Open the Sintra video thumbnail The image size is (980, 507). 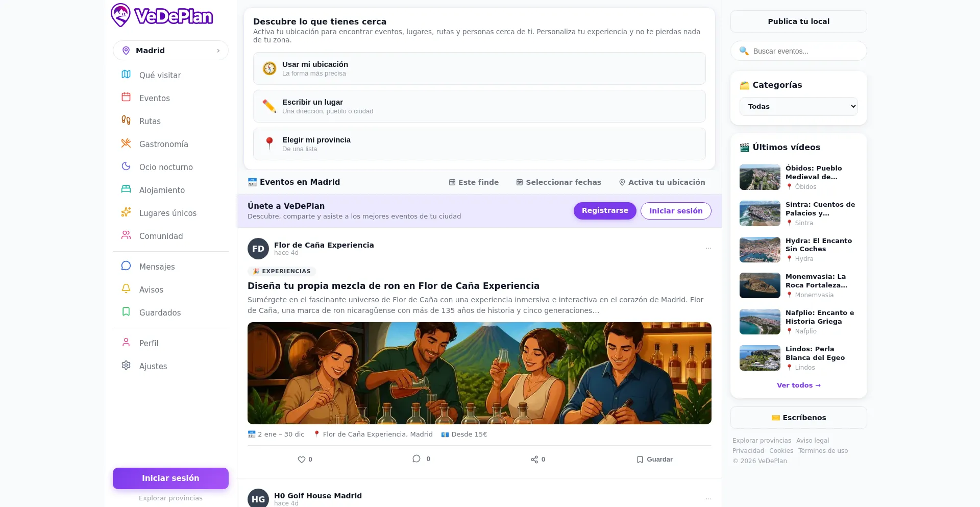(760, 213)
